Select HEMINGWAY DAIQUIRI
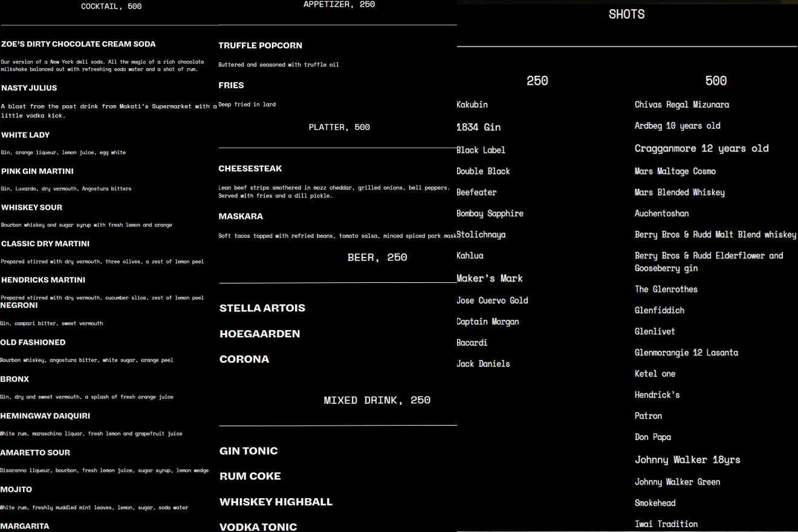 coord(45,417)
